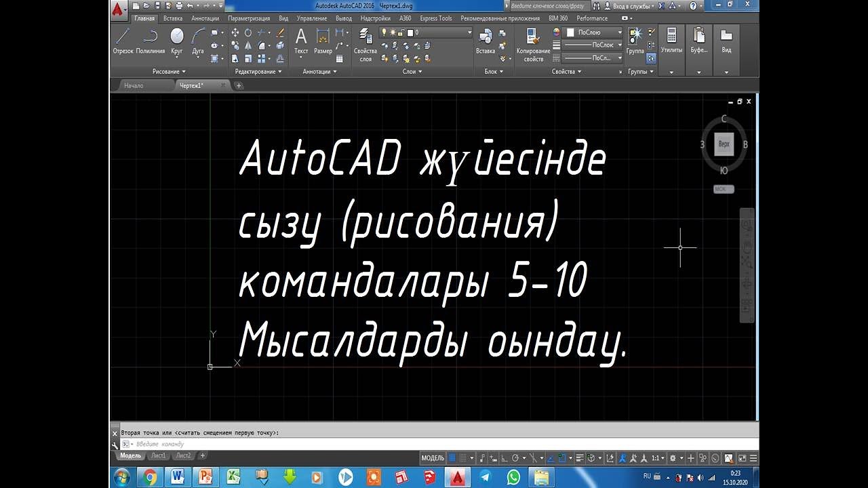This screenshot has height=488, width=868.
Task: Select the Круг (Circle) tool
Action: pos(177,41)
